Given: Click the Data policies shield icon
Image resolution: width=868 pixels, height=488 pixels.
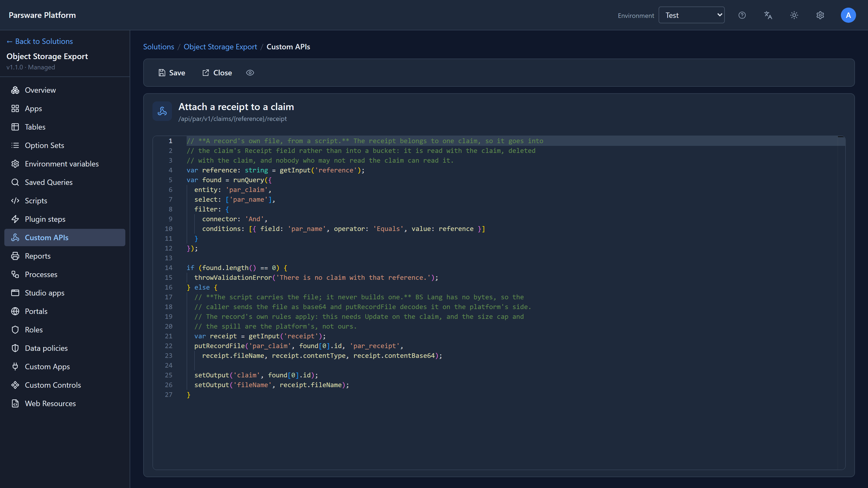Looking at the screenshot, I should tap(15, 348).
